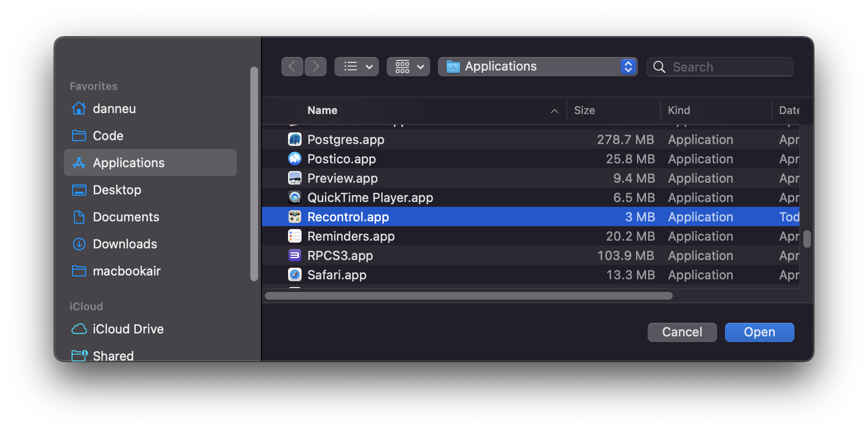The image size is (868, 433).
Task: Select Reminders.app file name
Action: click(351, 236)
